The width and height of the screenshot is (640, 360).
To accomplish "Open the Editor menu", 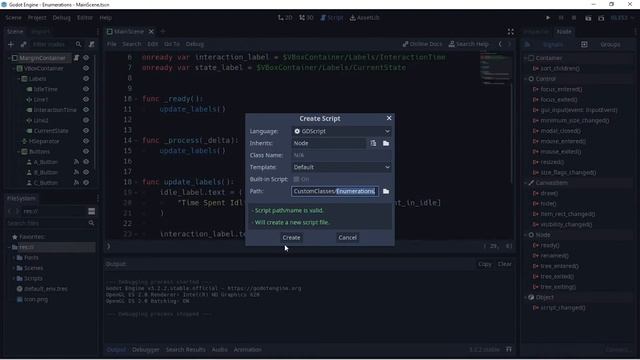I will 85,18.
